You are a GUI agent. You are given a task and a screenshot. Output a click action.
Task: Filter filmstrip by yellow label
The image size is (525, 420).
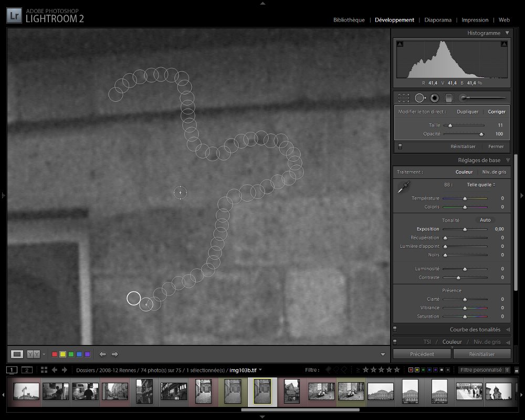(417, 370)
